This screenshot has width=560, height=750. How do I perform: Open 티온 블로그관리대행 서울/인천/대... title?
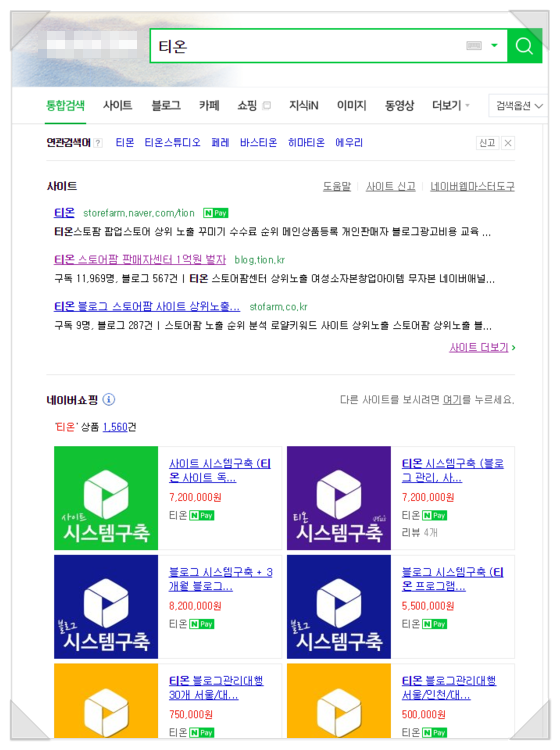(x=449, y=687)
